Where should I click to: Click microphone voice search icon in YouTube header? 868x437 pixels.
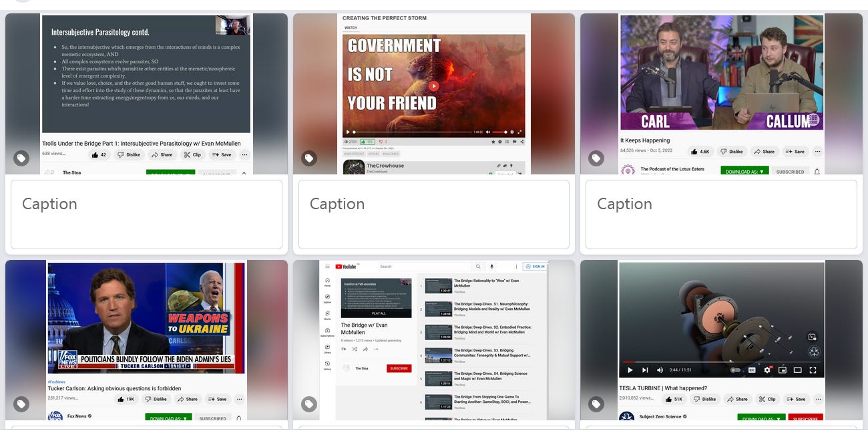pyautogui.click(x=491, y=267)
